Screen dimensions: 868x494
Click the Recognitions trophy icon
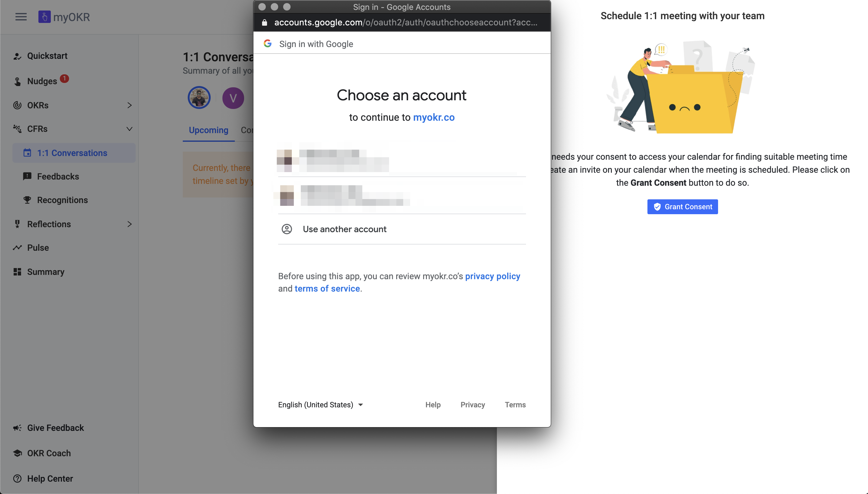coord(27,200)
